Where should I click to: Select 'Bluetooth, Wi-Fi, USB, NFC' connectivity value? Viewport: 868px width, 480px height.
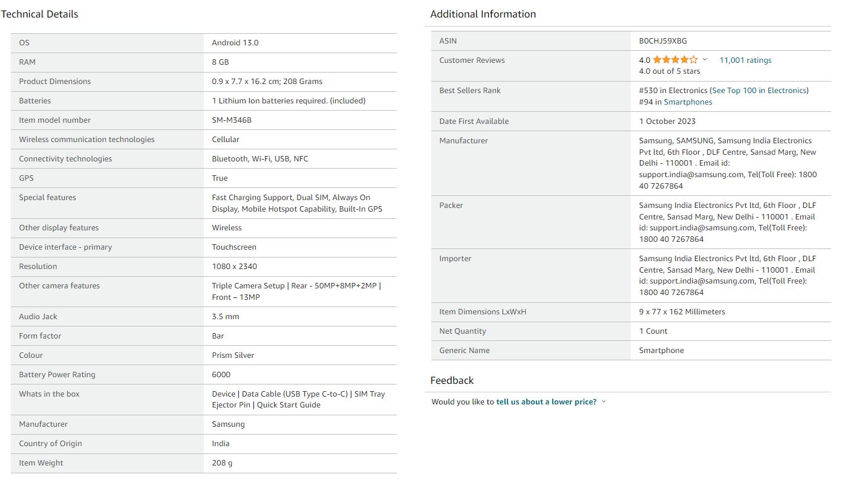tap(260, 159)
